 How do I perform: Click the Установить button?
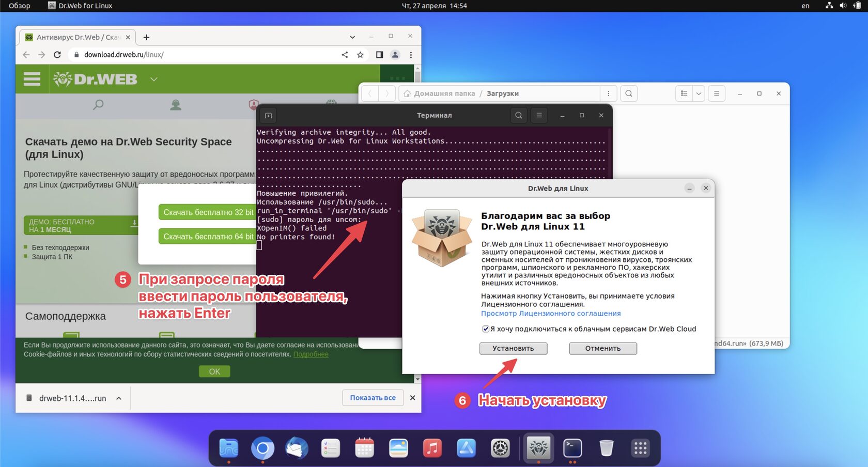pyautogui.click(x=513, y=349)
